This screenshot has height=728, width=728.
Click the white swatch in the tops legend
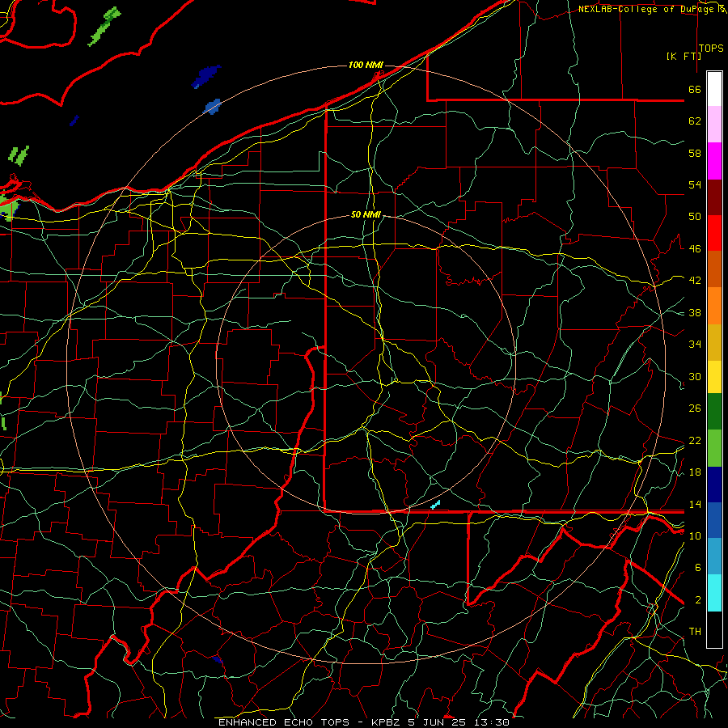coord(714,89)
